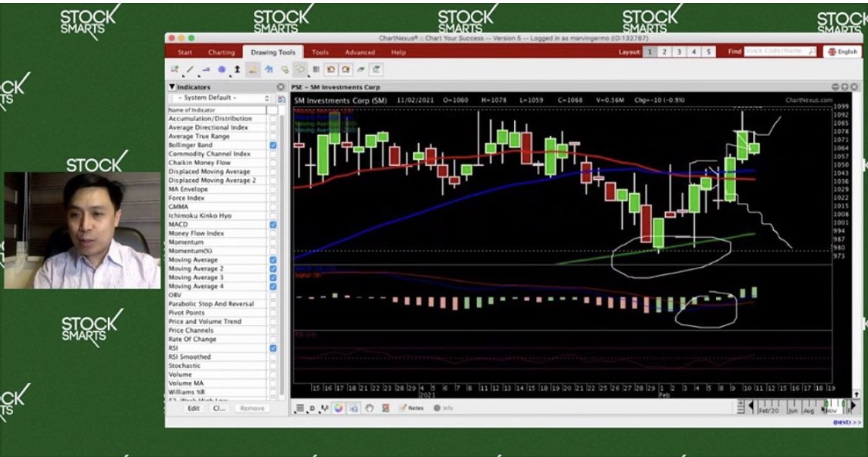Select the hand pan tool
Image resolution: width=868 pixels, height=457 pixels.
pyautogui.click(x=370, y=408)
